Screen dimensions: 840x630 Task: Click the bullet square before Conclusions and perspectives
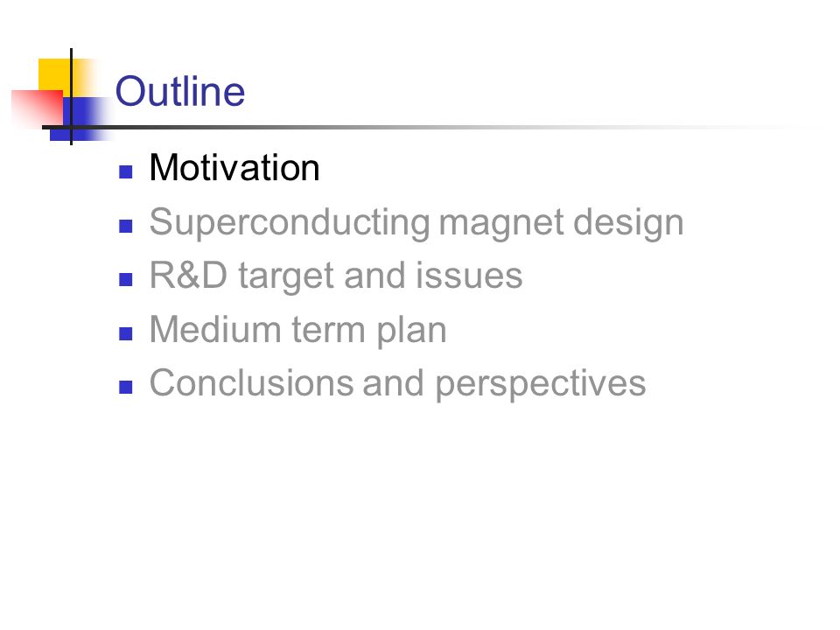(x=125, y=388)
